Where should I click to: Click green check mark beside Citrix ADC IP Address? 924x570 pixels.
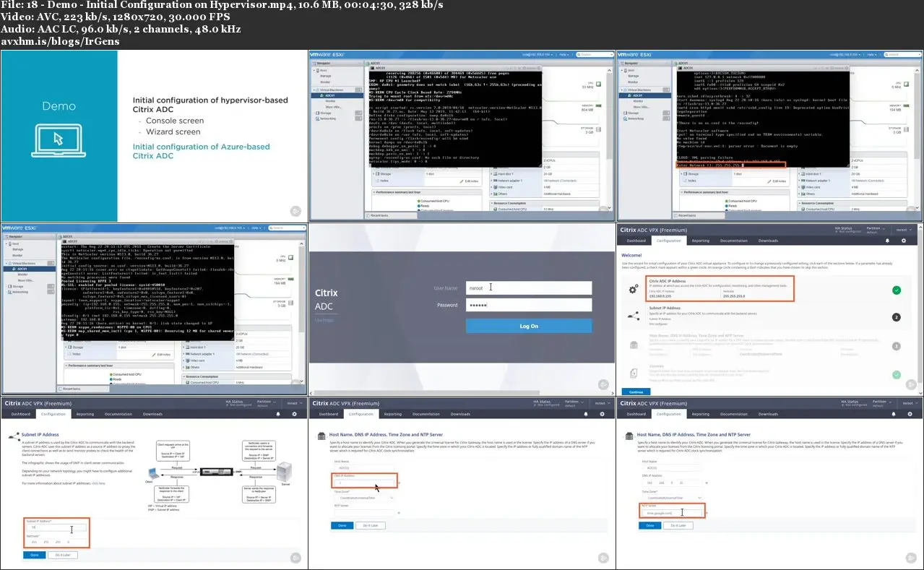pos(896,290)
